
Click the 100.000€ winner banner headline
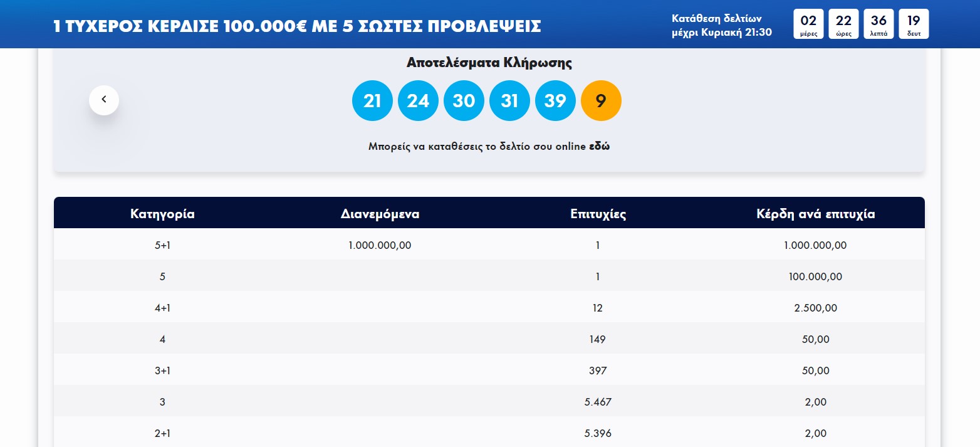pos(298,26)
